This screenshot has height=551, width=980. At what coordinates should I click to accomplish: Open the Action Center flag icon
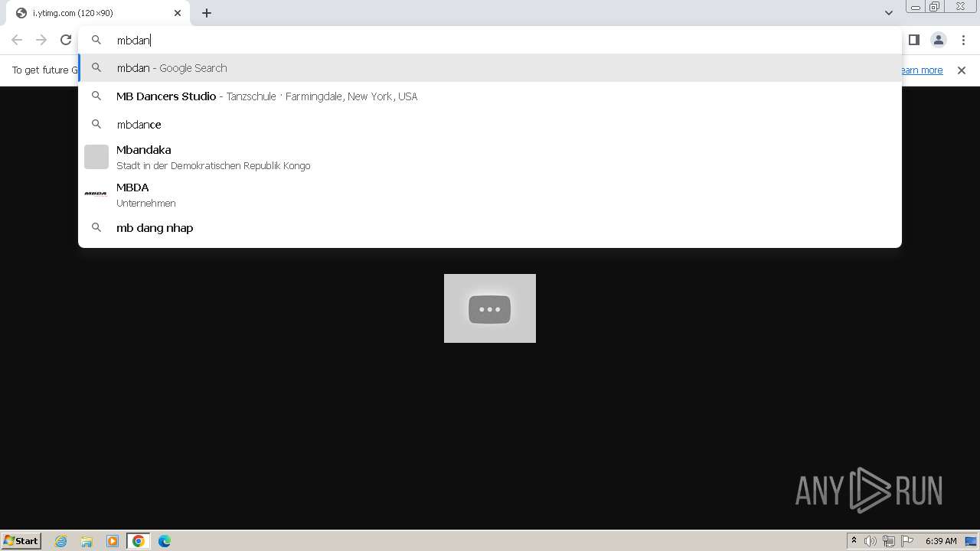pyautogui.click(x=907, y=541)
